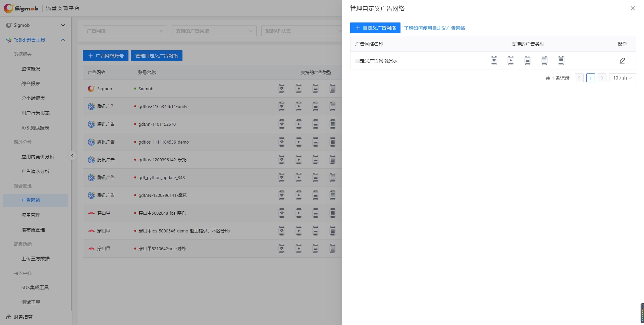Click first ad type icon in 自定义广告网络演示 row
Screen dimensions: 644x325
[x=494, y=60]
